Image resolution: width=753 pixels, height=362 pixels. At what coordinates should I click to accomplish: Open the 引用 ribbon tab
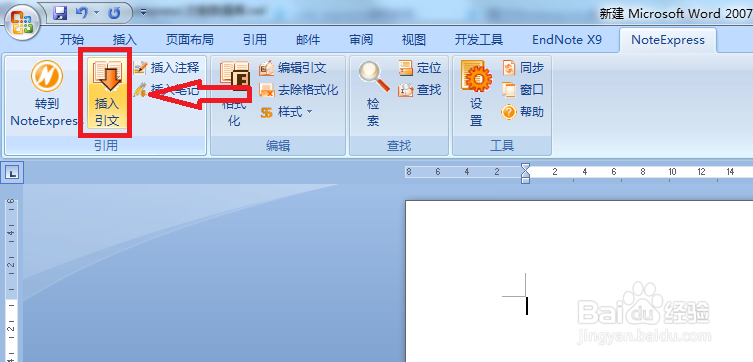click(x=255, y=40)
